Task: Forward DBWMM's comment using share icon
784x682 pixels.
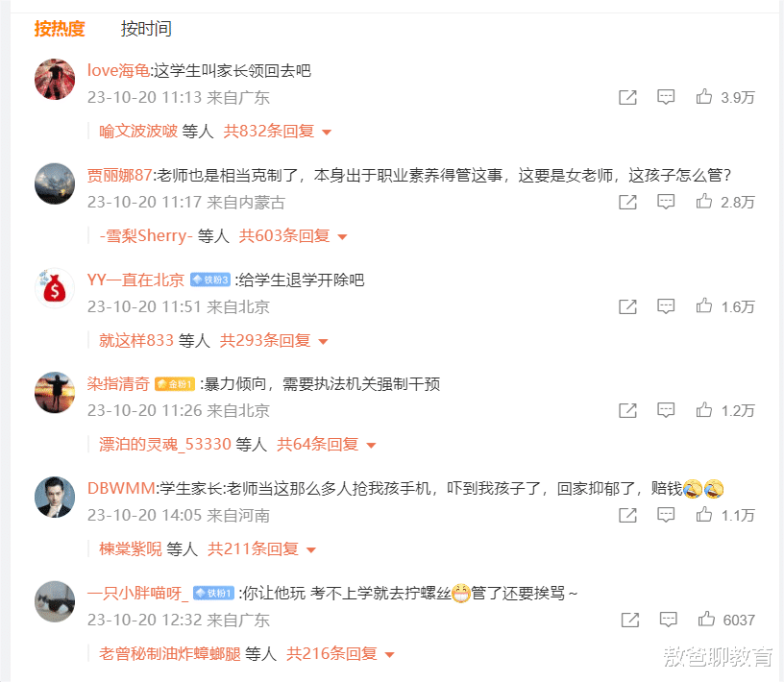Action: [627, 515]
